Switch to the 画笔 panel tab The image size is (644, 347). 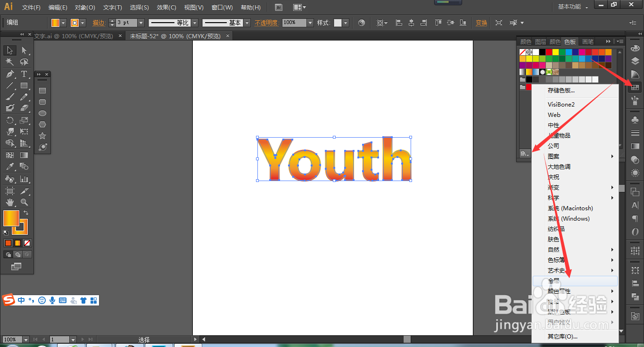[x=587, y=41]
